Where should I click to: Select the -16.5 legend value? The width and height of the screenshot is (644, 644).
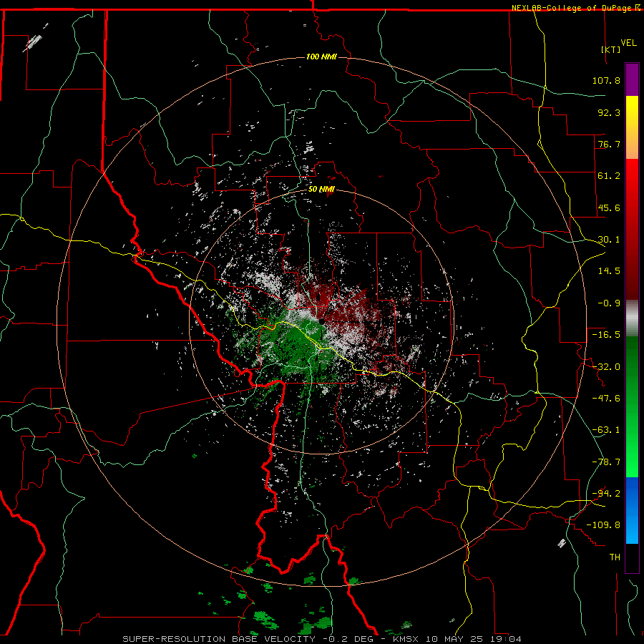click(606, 335)
